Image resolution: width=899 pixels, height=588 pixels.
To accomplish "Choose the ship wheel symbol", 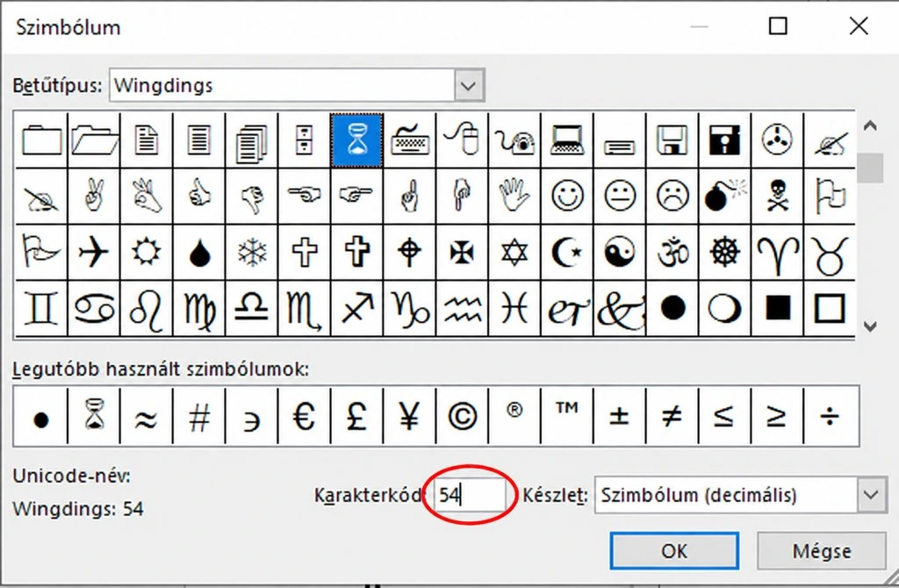I will (724, 252).
